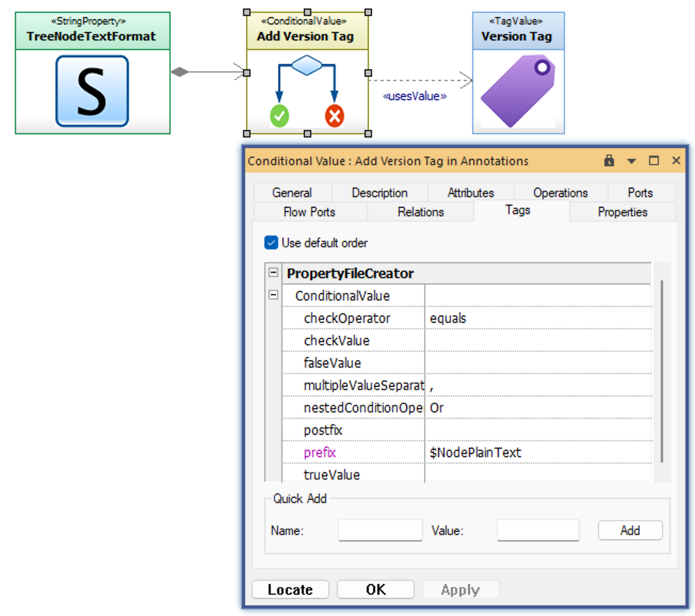Click the PropertyFileCreator header text
The width and height of the screenshot is (695, 616).
(350, 273)
